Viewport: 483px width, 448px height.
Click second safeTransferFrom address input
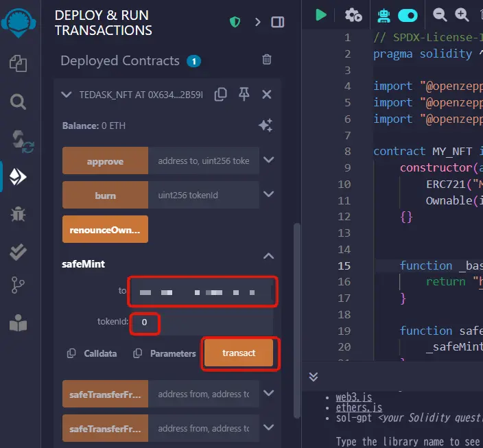204,428
